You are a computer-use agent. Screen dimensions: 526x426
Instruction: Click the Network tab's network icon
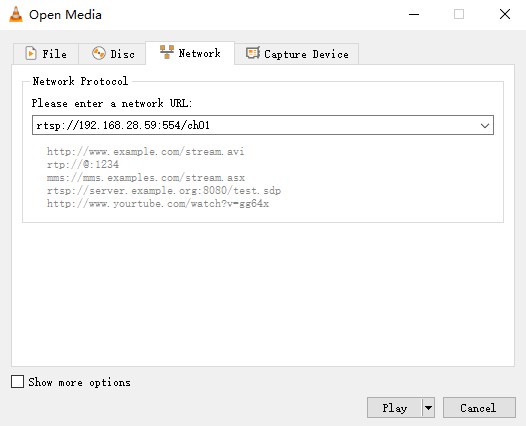(x=167, y=52)
